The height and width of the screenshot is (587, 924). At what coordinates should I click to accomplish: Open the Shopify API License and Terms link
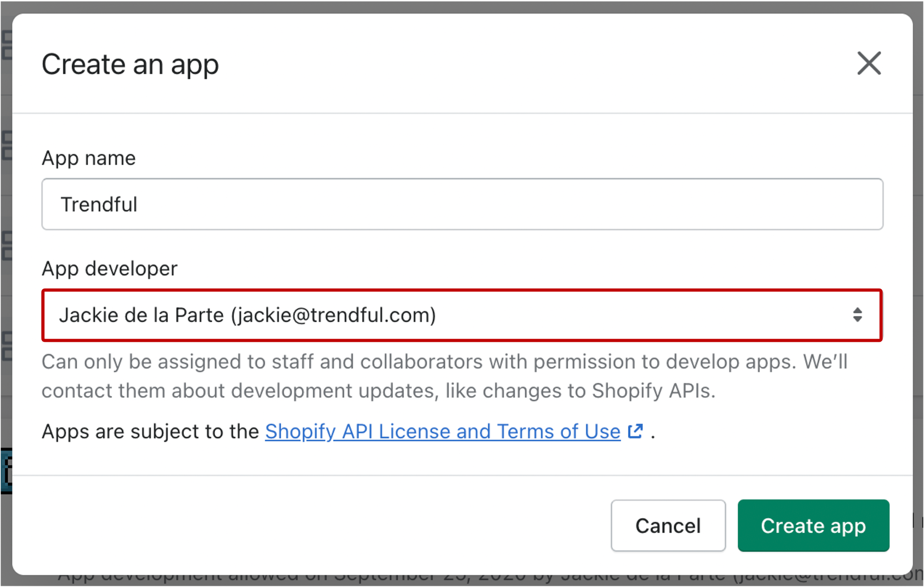point(442,432)
